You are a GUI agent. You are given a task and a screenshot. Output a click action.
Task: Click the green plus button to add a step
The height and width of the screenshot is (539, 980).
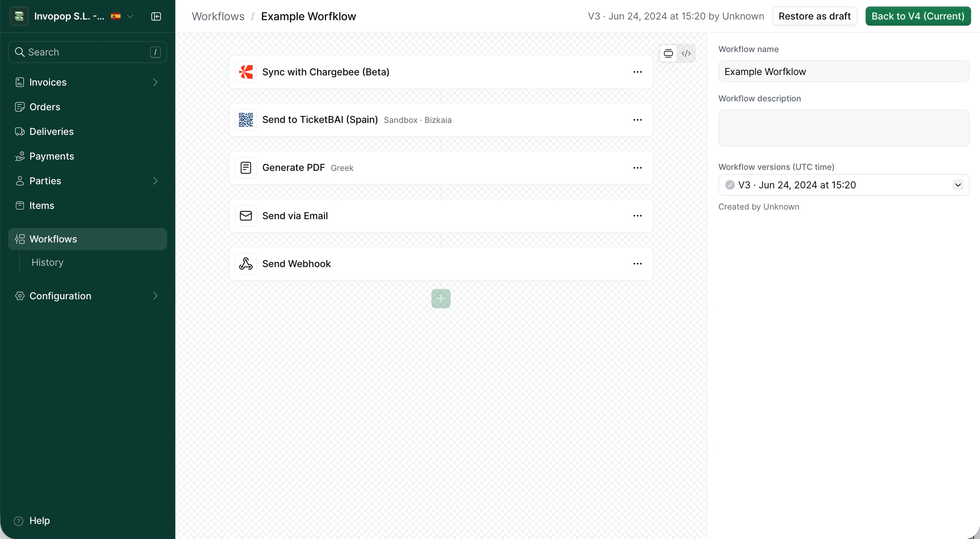[441, 299]
